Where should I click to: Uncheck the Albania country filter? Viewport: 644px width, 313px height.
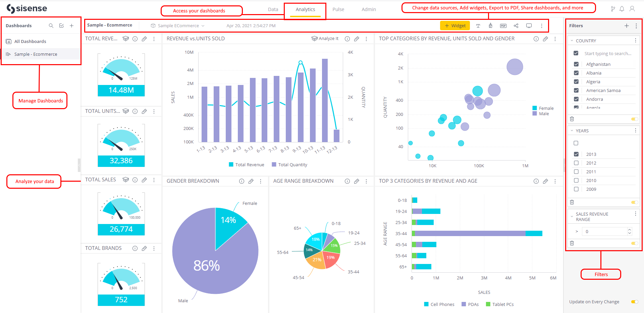tap(576, 73)
